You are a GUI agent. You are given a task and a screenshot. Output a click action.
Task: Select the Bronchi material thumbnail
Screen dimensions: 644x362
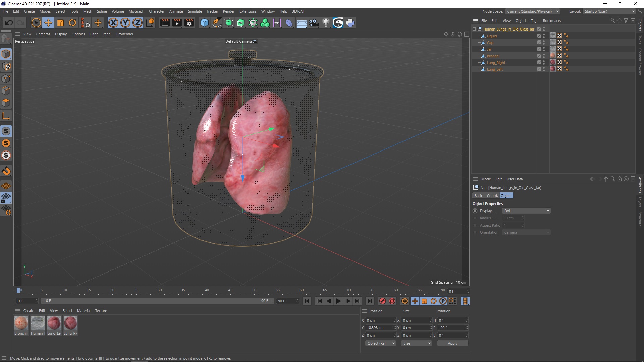click(21, 323)
